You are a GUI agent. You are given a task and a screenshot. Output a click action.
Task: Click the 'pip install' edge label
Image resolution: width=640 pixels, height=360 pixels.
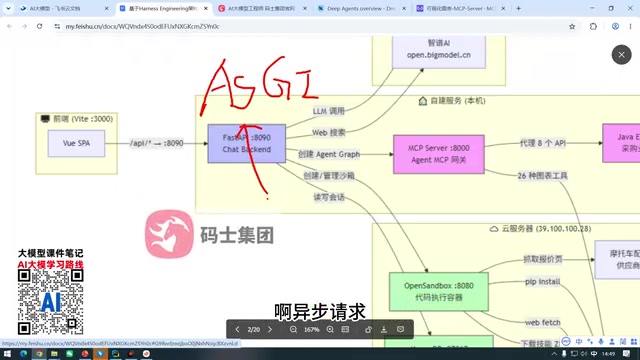(542, 282)
